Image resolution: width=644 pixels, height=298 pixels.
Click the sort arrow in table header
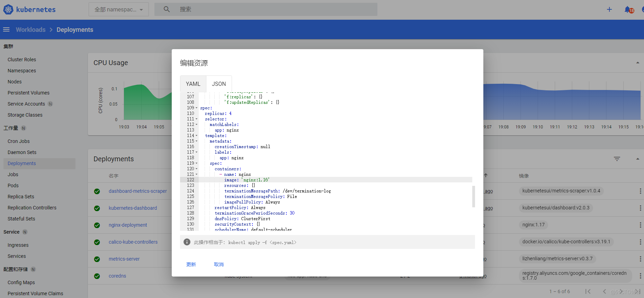[x=486, y=175]
